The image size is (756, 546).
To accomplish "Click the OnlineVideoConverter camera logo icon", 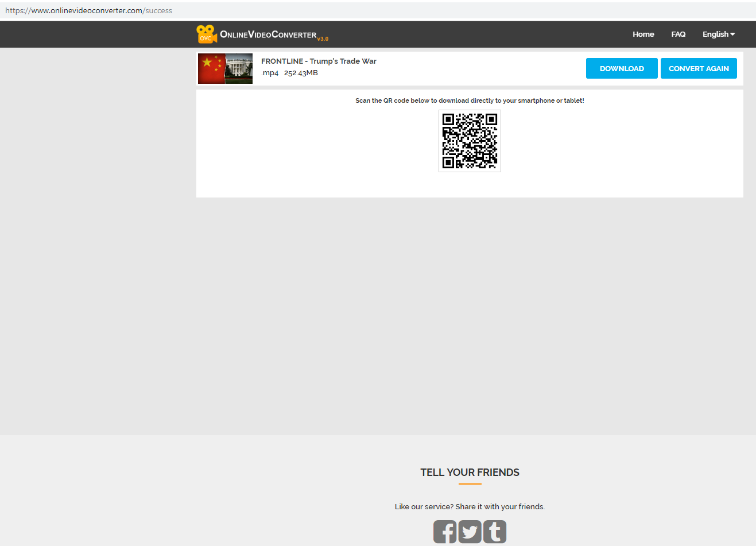I will tap(207, 34).
